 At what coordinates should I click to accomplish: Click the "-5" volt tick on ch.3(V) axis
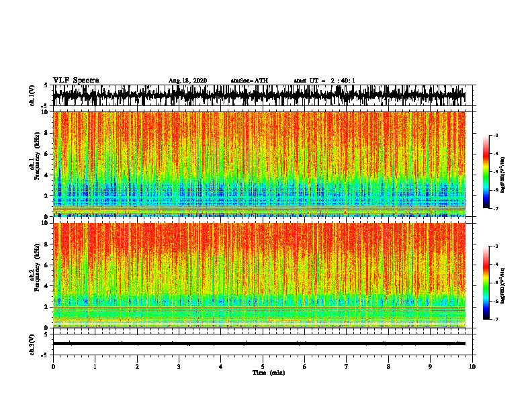pyautogui.click(x=45, y=355)
